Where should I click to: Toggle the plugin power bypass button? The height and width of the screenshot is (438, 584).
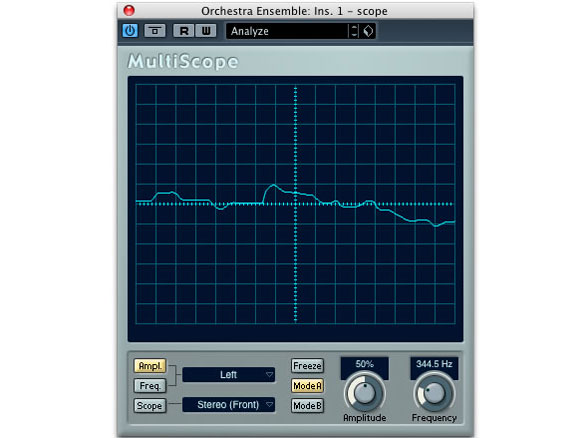pos(130,31)
